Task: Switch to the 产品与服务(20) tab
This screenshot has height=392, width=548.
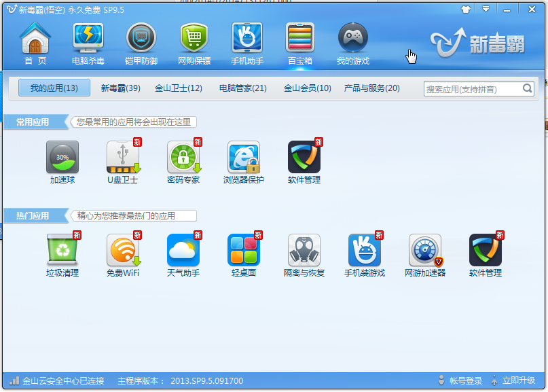Action: [x=372, y=88]
